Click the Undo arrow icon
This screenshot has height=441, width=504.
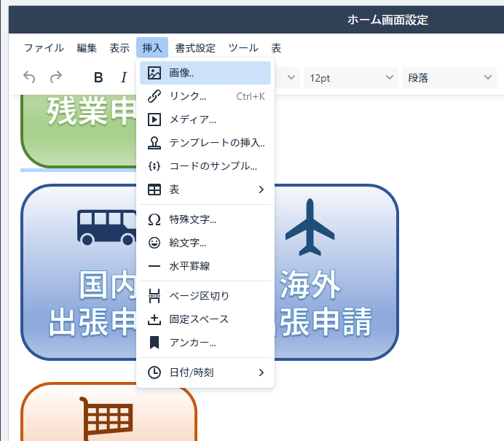pyautogui.click(x=29, y=77)
